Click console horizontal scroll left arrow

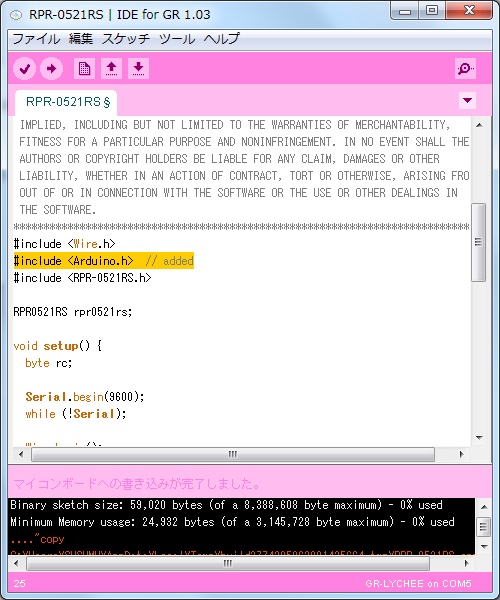[16, 563]
